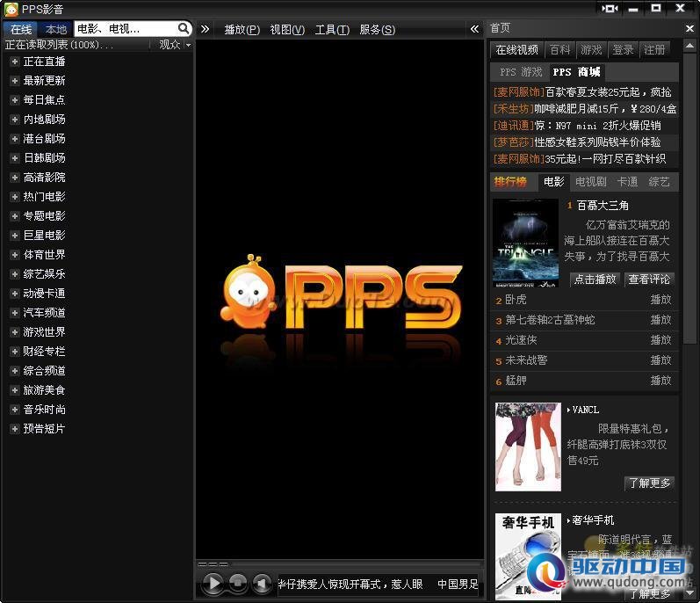Open the 麦网服饰 百款春夏女装 ad link
The height and width of the screenshot is (603, 700).
[x=582, y=92]
